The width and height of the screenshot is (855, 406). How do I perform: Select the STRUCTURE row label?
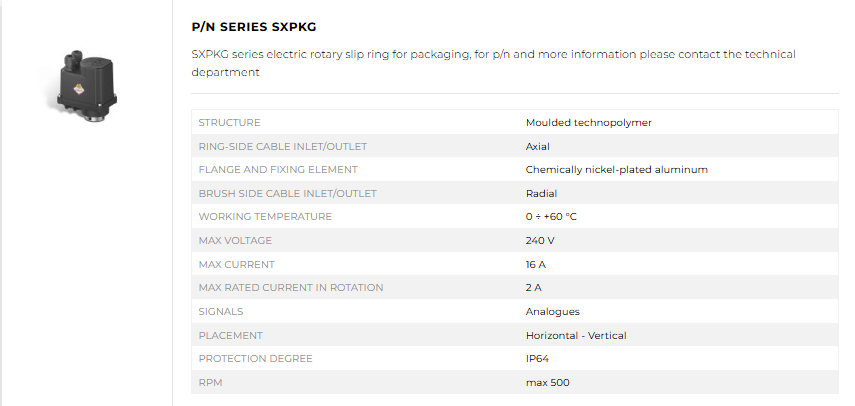click(x=229, y=123)
